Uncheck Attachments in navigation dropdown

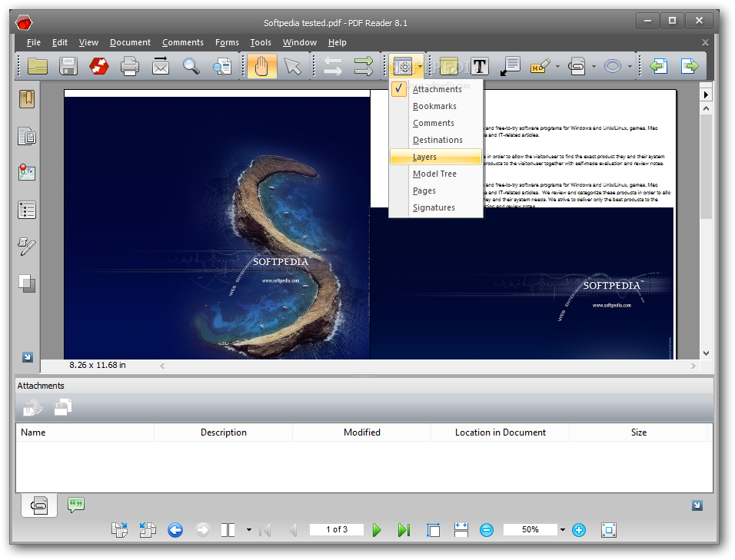[x=436, y=89]
